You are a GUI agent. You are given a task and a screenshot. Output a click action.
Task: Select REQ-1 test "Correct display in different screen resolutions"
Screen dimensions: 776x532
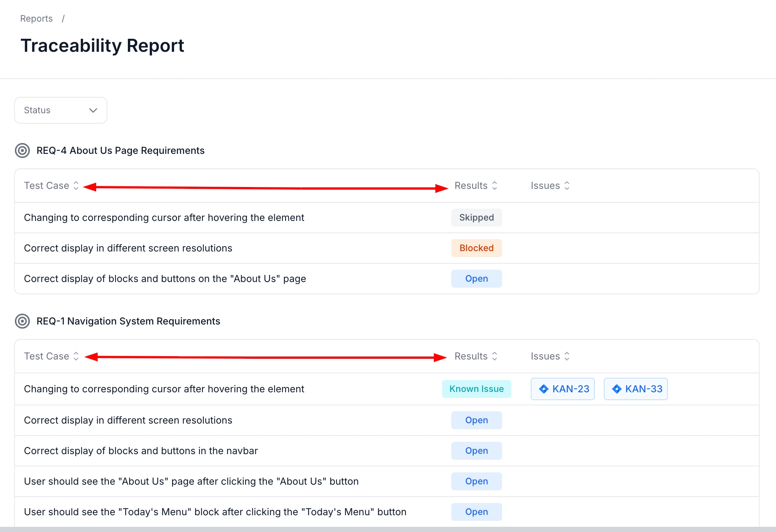[x=128, y=420]
